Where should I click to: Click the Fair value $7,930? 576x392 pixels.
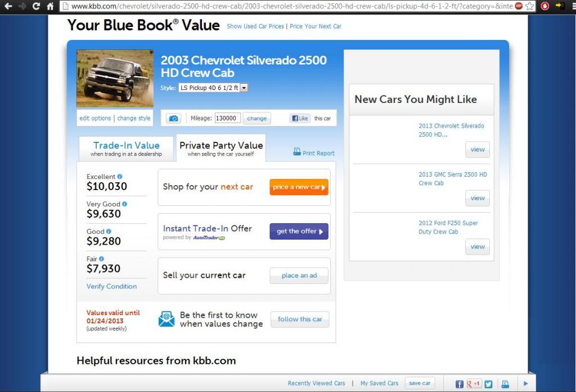pyautogui.click(x=103, y=269)
